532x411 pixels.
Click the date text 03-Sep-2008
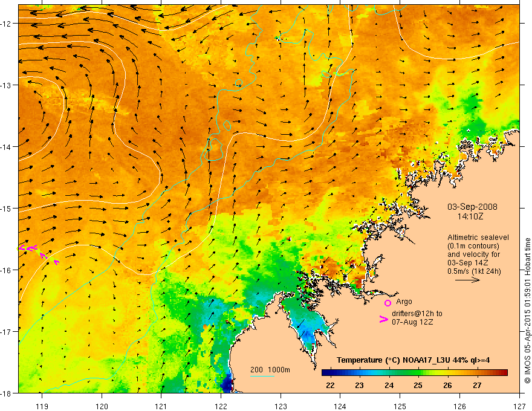click(x=472, y=207)
